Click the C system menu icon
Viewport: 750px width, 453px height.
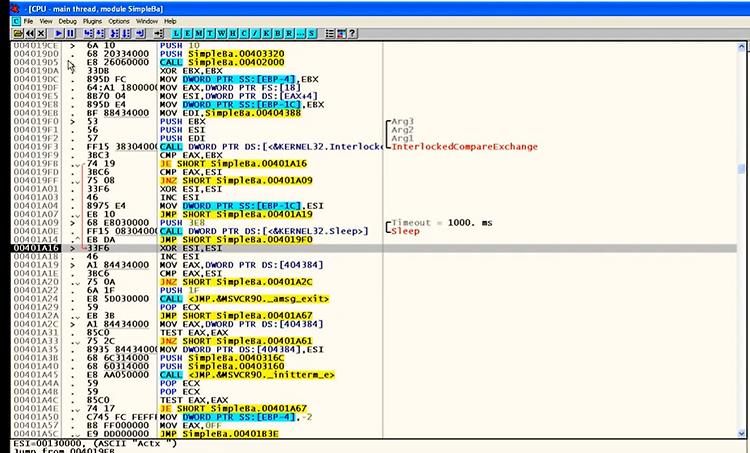tap(16, 21)
